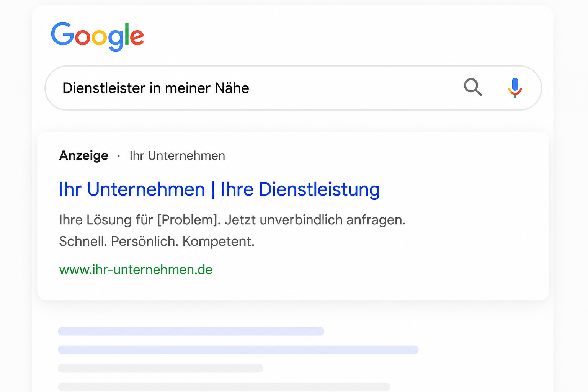Screen dimensions: 588x392
Task: Click the bold 'Anzeige' label
Action: click(84, 156)
